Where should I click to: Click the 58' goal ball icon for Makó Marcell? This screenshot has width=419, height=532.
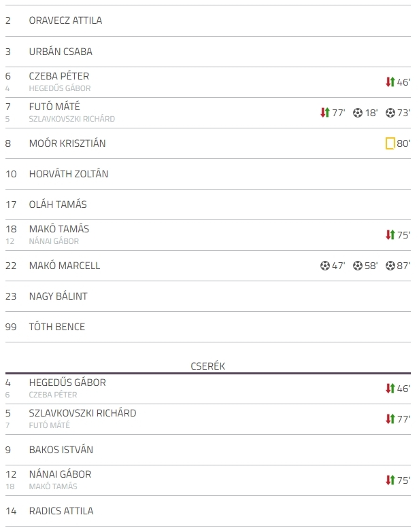tap(358, 266)
